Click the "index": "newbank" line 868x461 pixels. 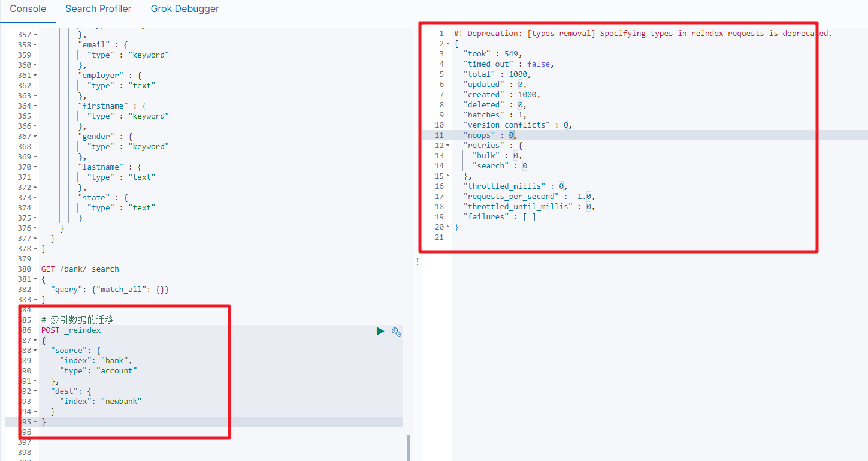point(101,402)
